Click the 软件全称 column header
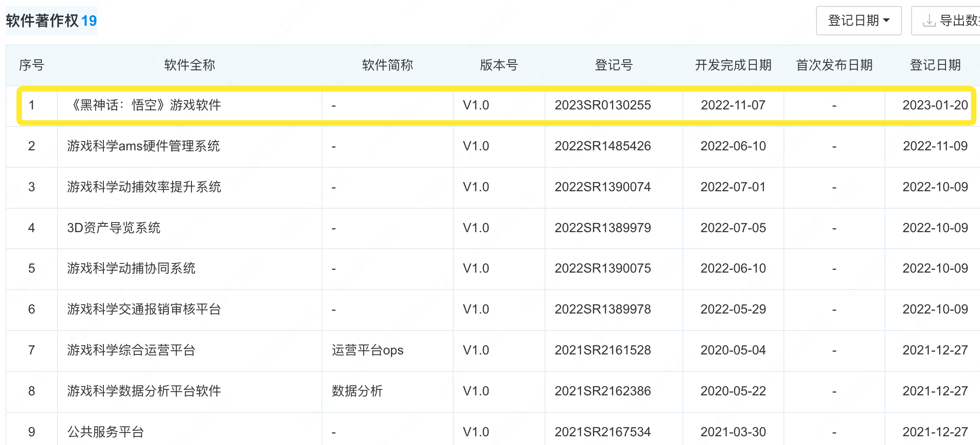The width and height of the screenshot is (980, 445). pyautogui.click(x=190, y=65)
